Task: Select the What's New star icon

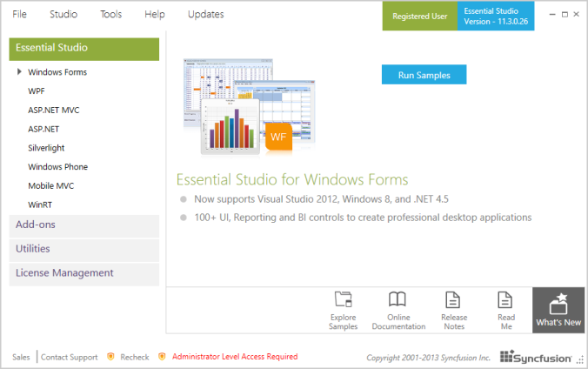Action: click(x=558, y=304)
